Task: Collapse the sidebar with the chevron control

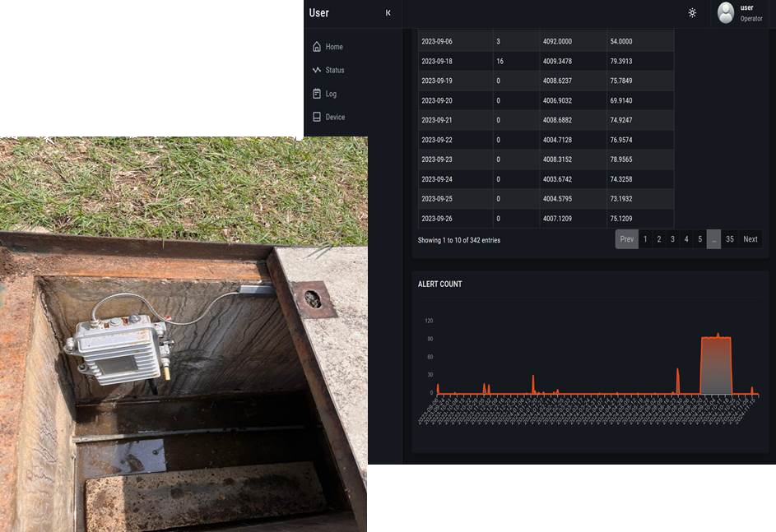Action: point(386,13)
